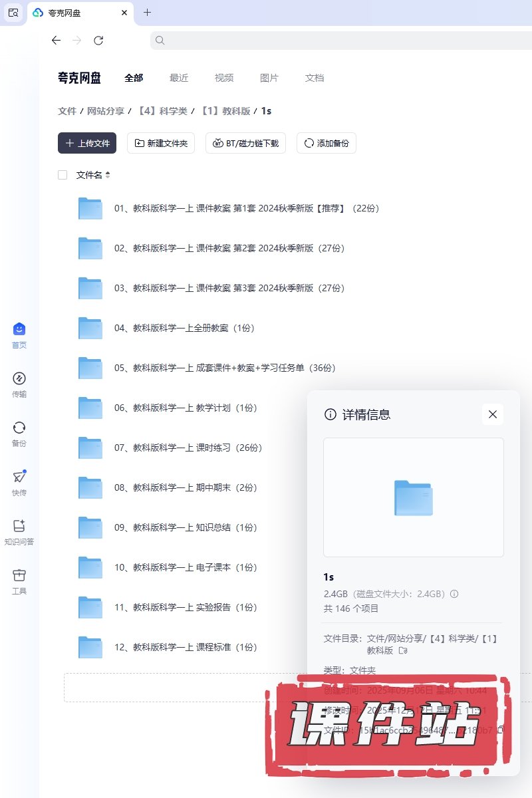Image resolution: width=532 pixels, height=798 pixels.
Task: Sort files using the 文件名 sort arrow
Action: tap(108, 175)
